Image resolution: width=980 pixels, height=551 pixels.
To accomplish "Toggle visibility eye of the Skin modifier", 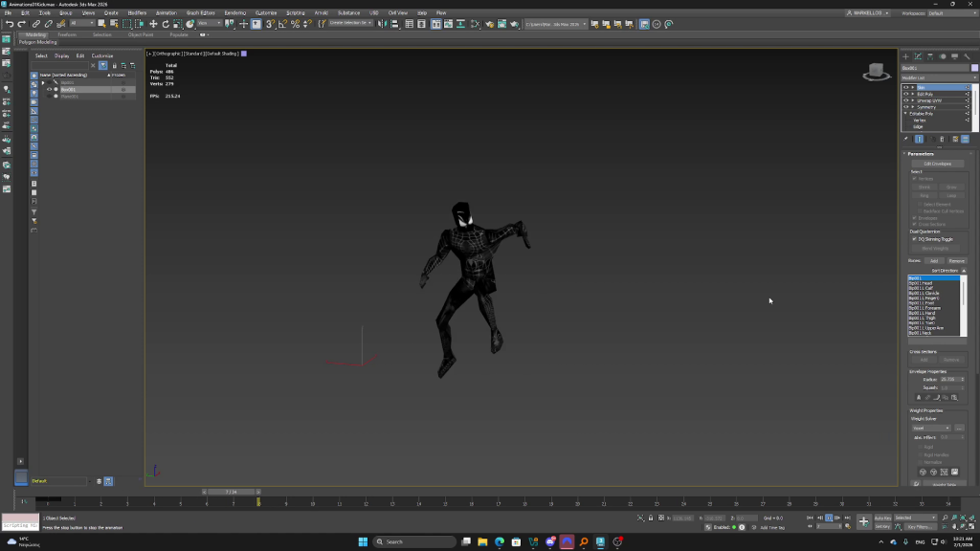I will (x=906, y=87).
